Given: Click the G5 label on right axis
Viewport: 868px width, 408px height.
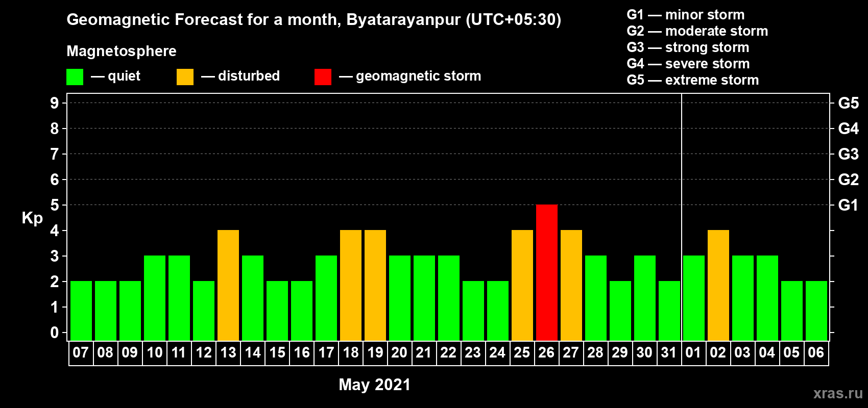Looking at the screenshot, I should (848, 103).
